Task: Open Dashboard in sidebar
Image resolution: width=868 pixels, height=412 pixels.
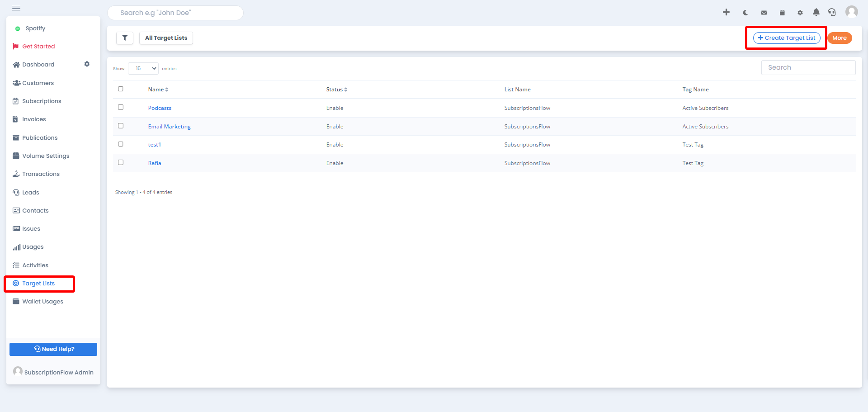Action: coord(38,64)
